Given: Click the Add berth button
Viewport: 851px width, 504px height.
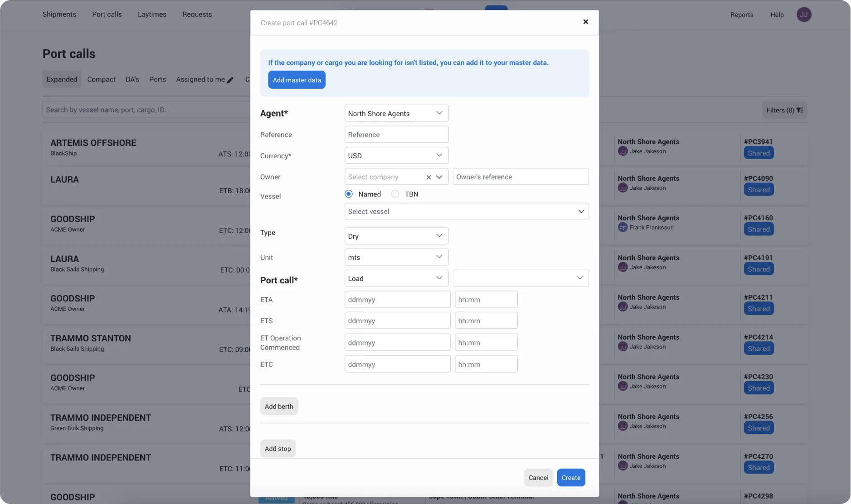Looking at the screenshot, I should click(279, 406).
